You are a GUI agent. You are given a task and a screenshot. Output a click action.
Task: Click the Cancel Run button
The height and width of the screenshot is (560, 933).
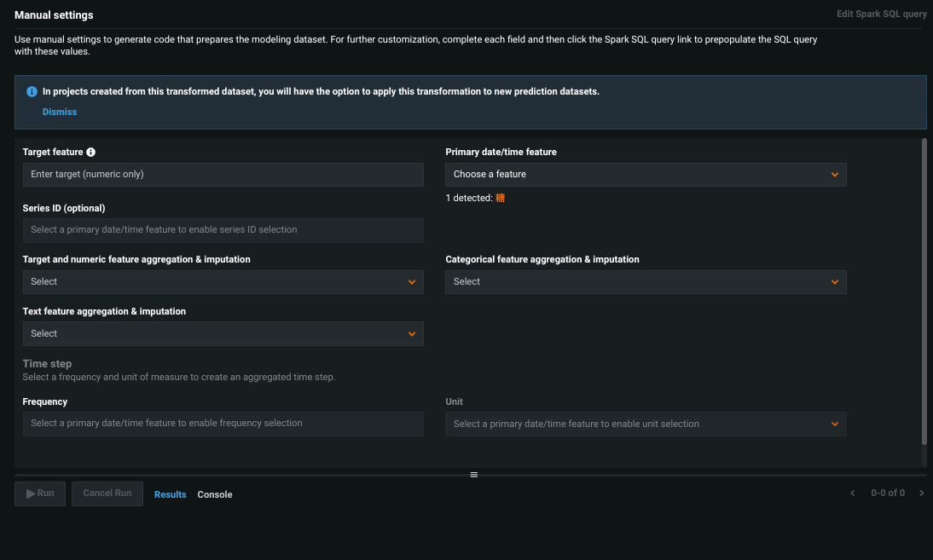[x=107, y=494]
